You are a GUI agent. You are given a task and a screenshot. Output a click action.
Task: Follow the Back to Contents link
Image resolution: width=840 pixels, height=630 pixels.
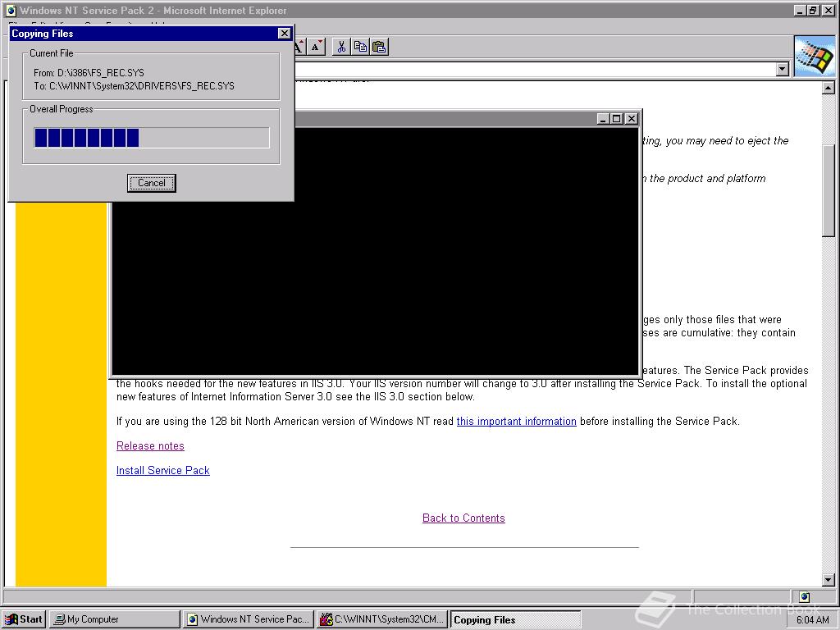pyautogui.click(x=463, y=518)
